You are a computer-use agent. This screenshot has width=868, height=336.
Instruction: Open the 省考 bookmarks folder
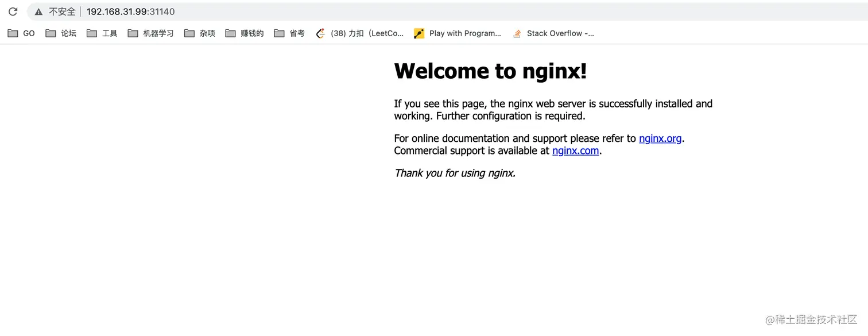pos(289,33)
